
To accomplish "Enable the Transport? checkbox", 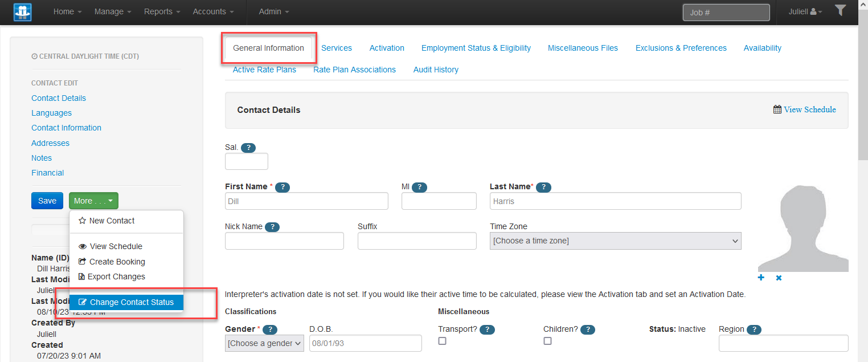I will click(x=442, y=340).
